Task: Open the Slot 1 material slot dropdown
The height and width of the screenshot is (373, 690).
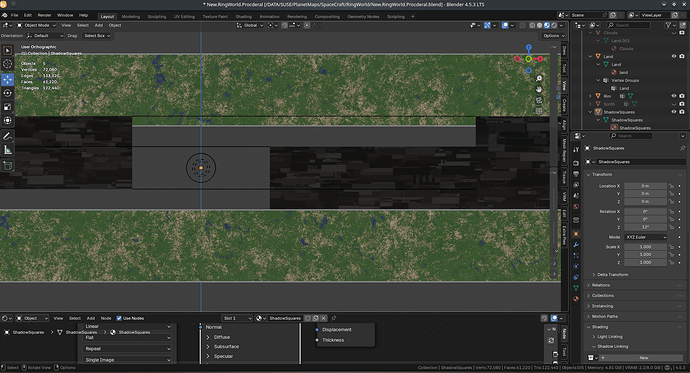Action: [237, 318]
